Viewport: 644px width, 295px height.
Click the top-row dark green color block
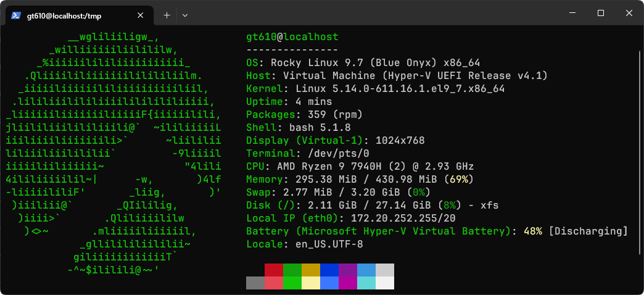tap(292, 270)
